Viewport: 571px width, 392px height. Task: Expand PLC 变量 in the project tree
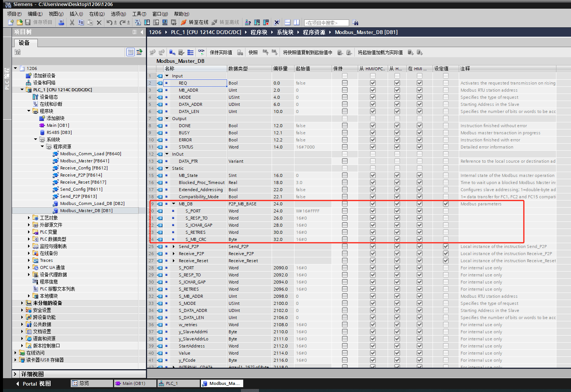[x=29, y=232]
